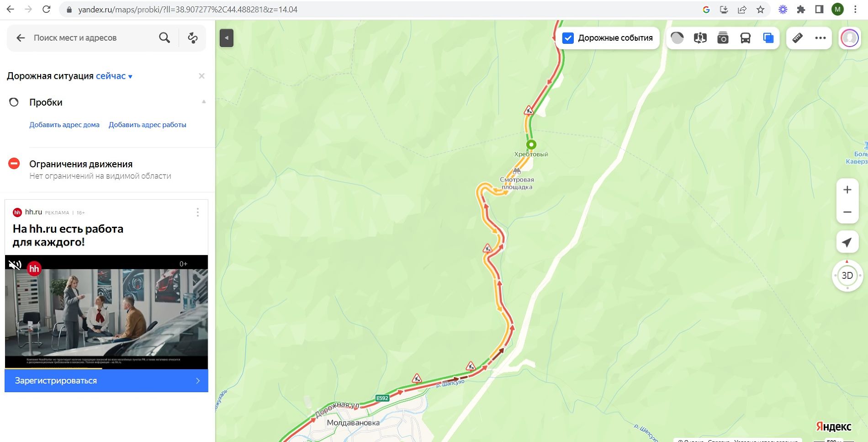
Task: Click Добавить адрес дома link
Action: point(64,125)
